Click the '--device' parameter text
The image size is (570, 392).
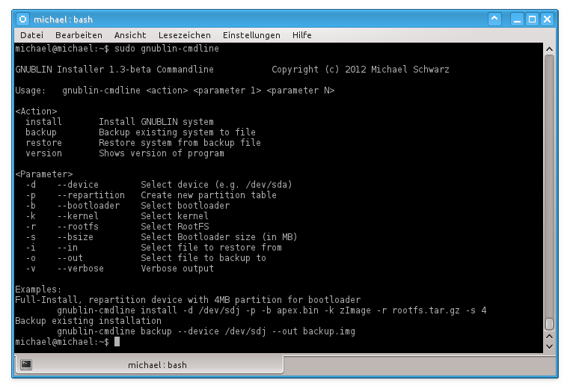[78, 185]
